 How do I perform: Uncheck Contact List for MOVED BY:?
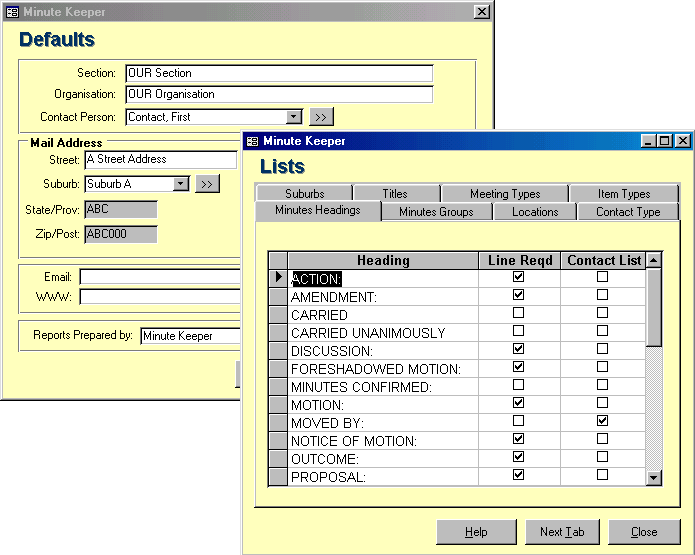click(602, 421)
